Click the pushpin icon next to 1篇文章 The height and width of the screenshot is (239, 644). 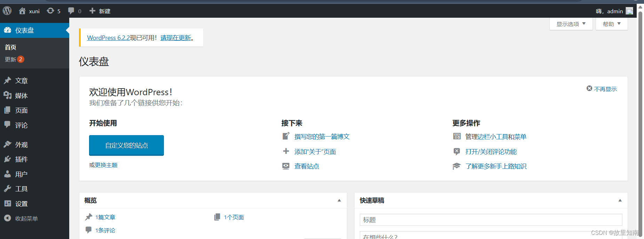[x=89, y=217]
